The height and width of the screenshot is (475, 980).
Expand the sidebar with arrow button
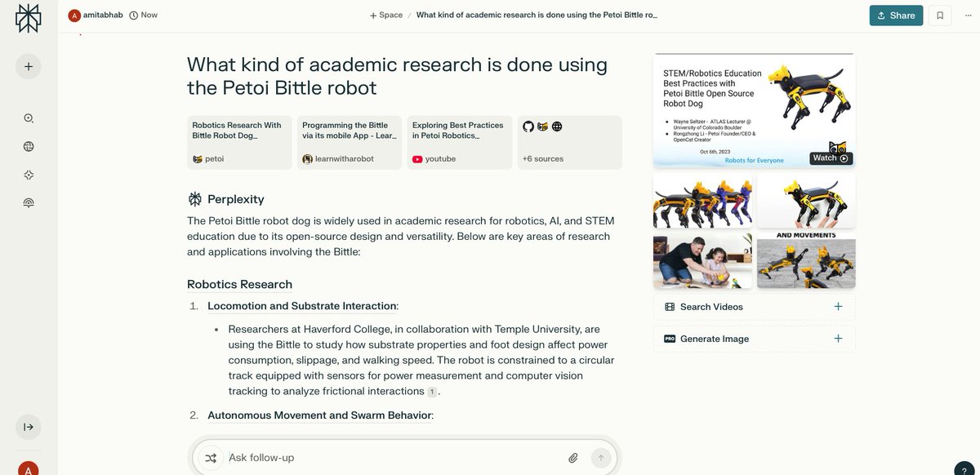point(29,427)
